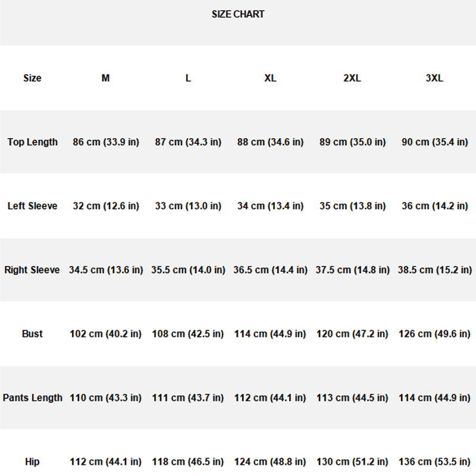
Task: Select the Hip row label
Action: (x=32, y=462)
